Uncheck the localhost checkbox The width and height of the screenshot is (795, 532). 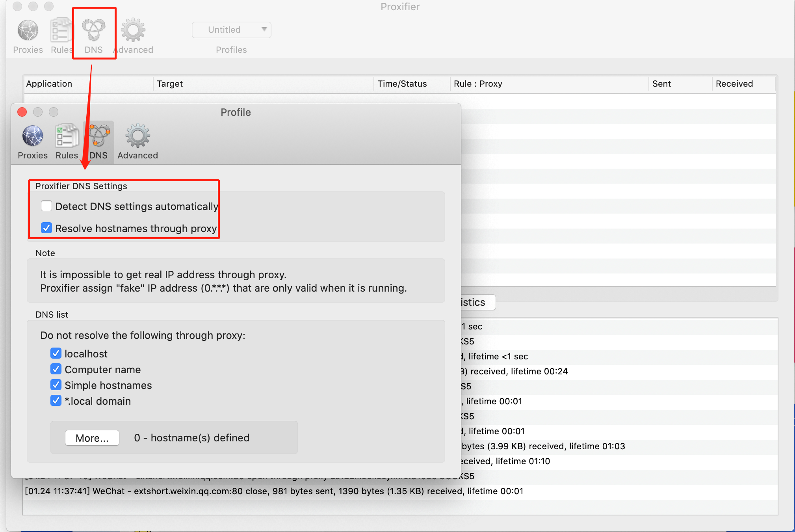pyautogui.click(x=56, y=353)
